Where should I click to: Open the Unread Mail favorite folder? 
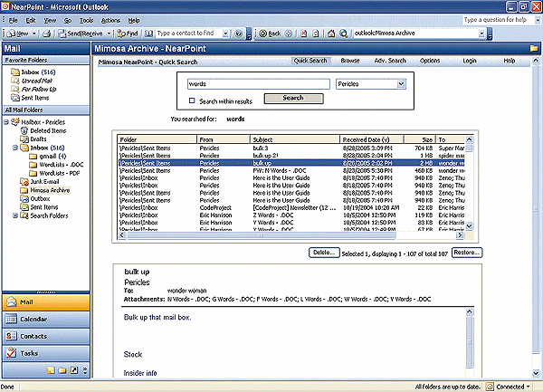[36, 81]
